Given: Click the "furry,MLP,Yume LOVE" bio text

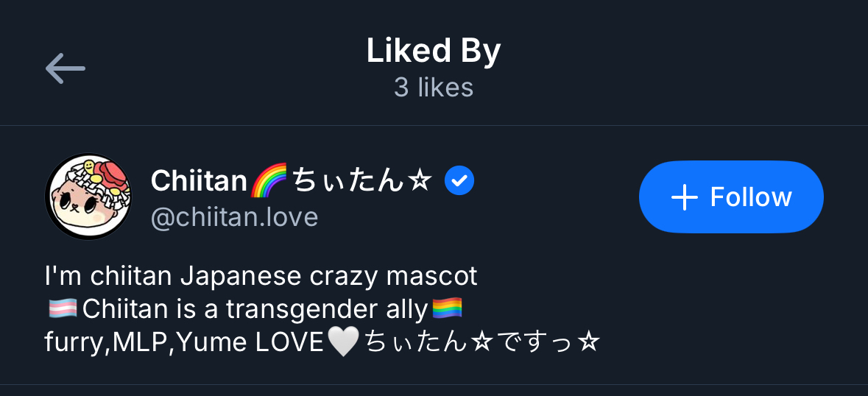Looking at the screenshot, I should [x=184, y=342].
